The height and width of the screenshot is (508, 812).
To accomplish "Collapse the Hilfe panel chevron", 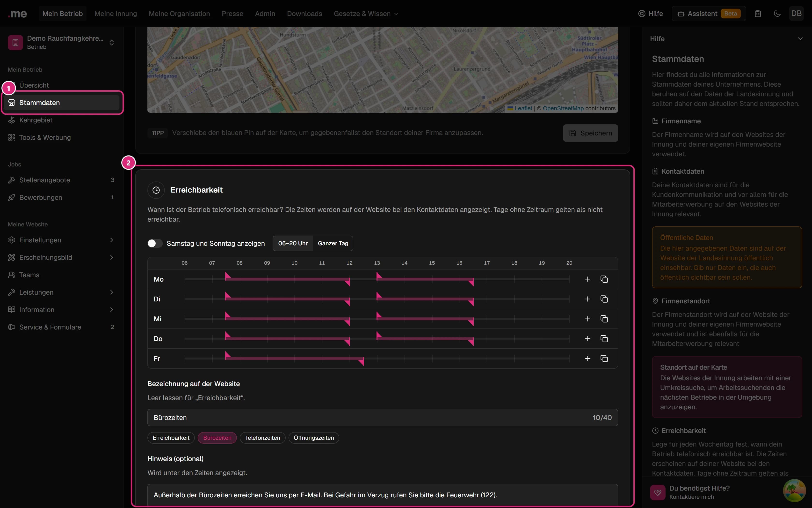I will 800,39.
